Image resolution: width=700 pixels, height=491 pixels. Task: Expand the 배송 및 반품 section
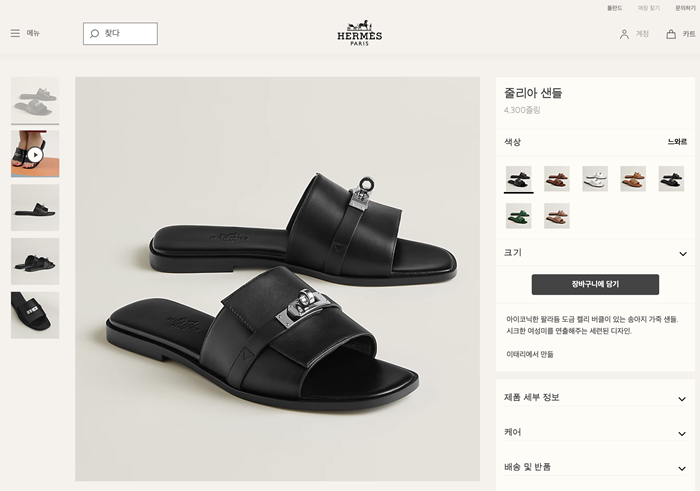(x=595, y=467)
